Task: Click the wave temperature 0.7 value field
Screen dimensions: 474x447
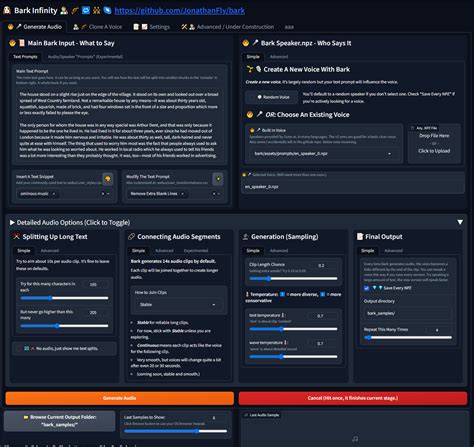Action: 323,343
